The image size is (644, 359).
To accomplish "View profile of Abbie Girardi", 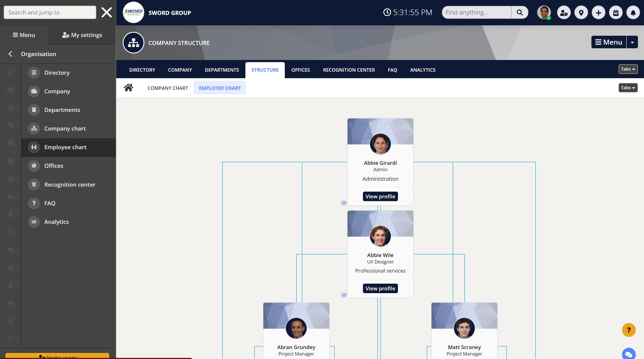I will [380, 196].
